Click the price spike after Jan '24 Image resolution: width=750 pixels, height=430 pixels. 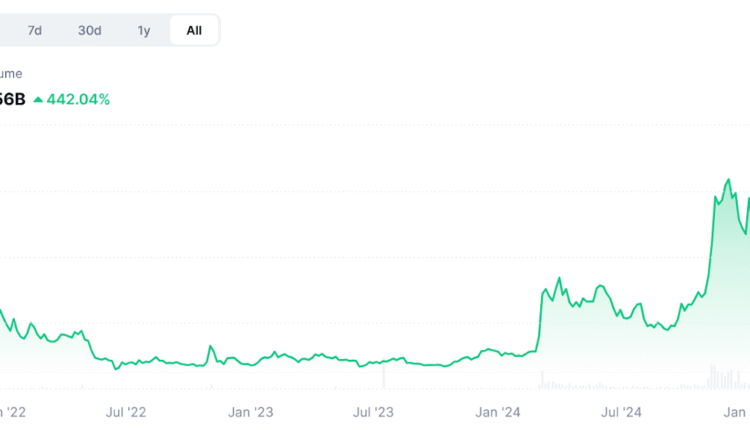[558, 280]
